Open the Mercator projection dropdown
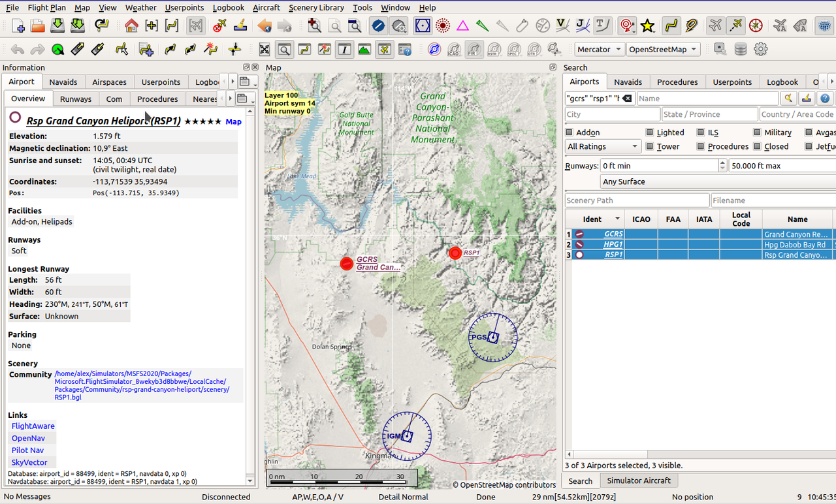The width and height of the screenshot is (836, 504). point(599,50)
